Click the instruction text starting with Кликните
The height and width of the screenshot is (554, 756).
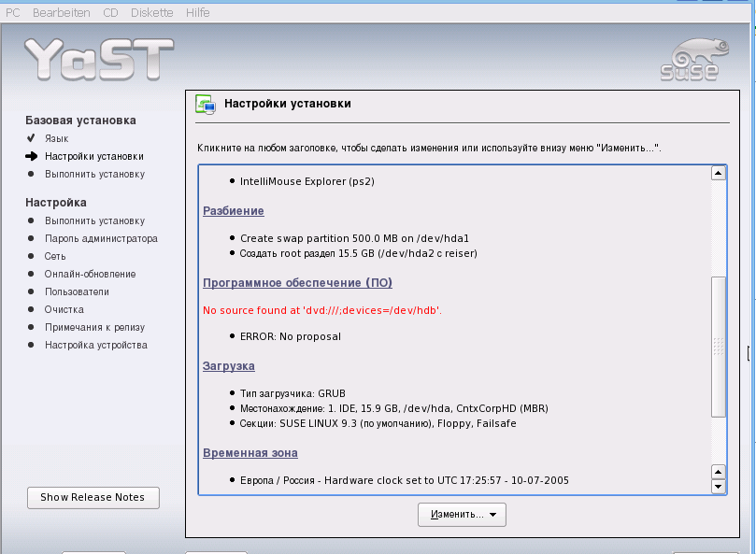coord(429,148)
